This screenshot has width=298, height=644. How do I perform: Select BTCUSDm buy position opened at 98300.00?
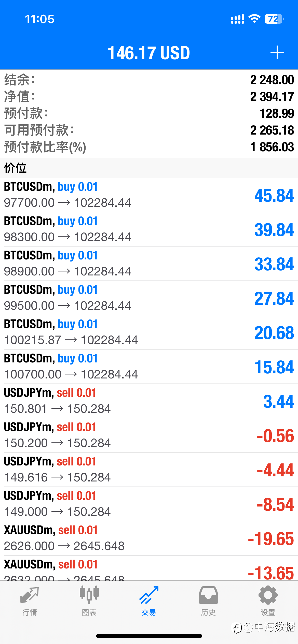pyautogui.click(x=149, y=229)
